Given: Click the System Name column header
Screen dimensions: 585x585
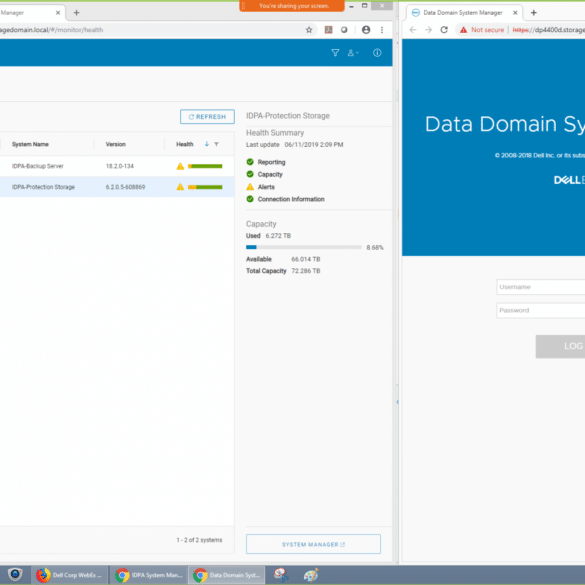Looking at the screenshot, I should [30, 144].
